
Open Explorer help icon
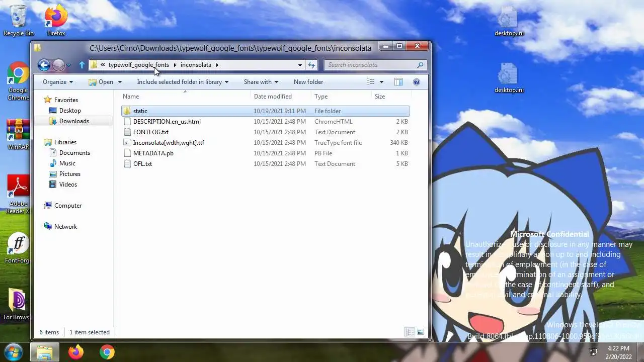(417, 82)
